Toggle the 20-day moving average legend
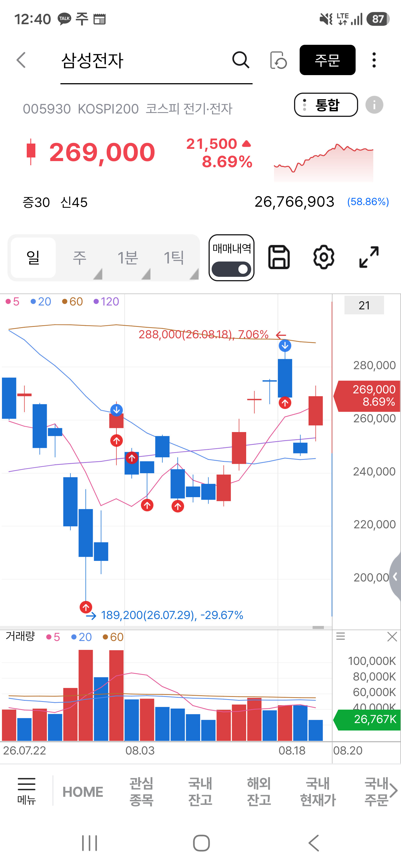This screenshot has width=401, height=868. point(41,301)
